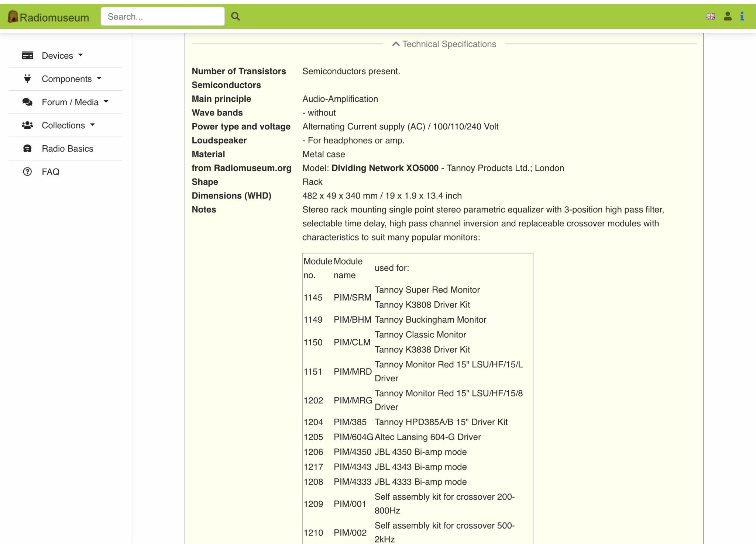Expand the Components dropdown arrow
Image resolution: width=756 pixels, height=544 pixels.
click(x=99, y=79)
